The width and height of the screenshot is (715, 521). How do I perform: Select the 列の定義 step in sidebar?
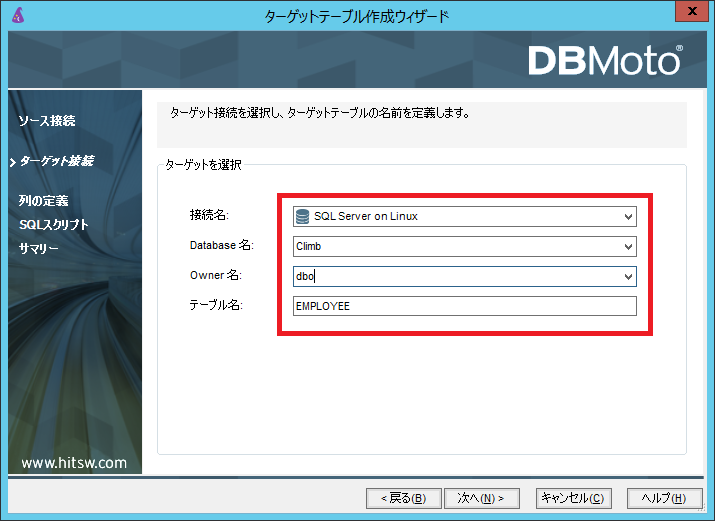tap(43, 201)
